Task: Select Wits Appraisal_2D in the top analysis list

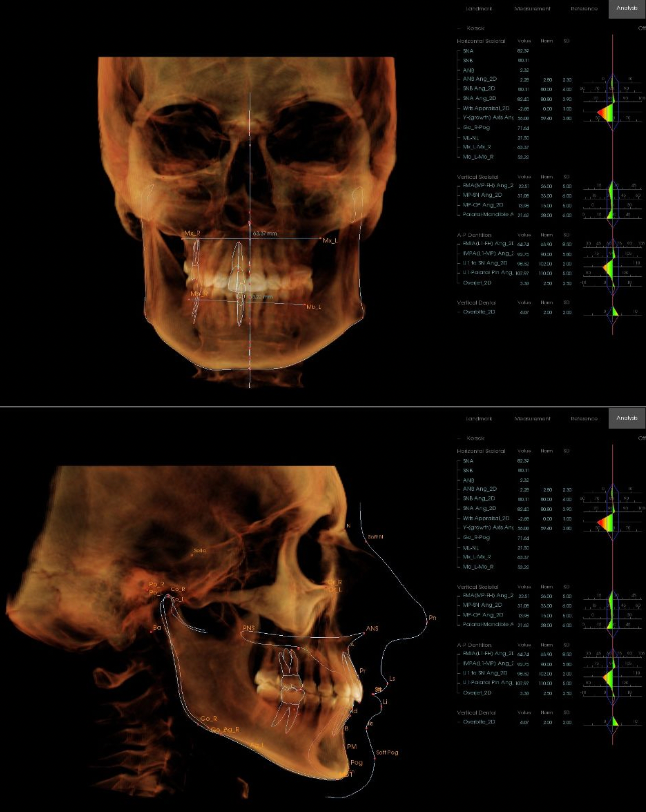Action: (x=486, y=108)
